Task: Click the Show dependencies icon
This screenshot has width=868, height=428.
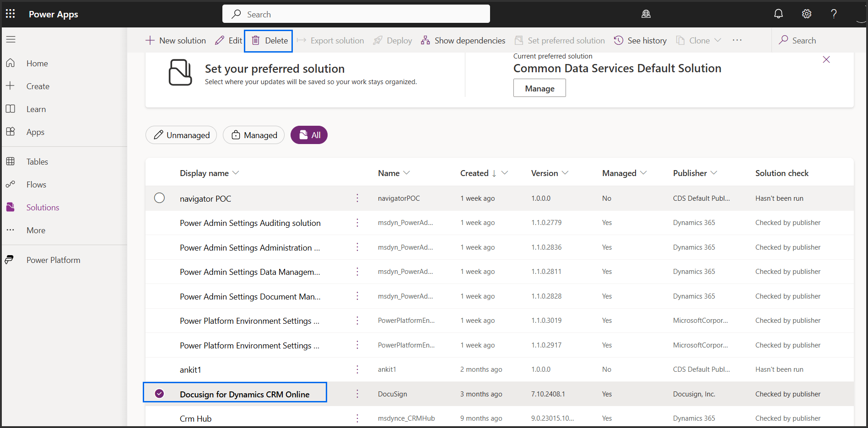Action: pyautogui.click(x=425, y=40)
